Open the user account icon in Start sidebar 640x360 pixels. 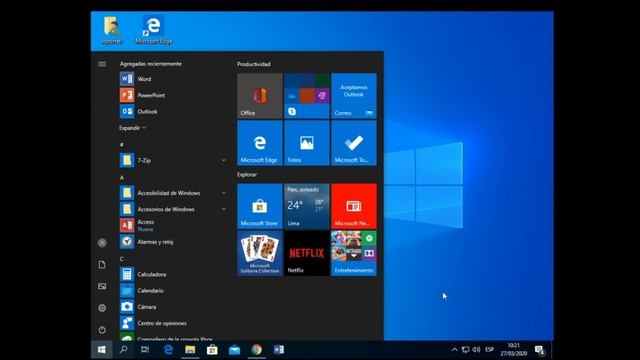102,243
